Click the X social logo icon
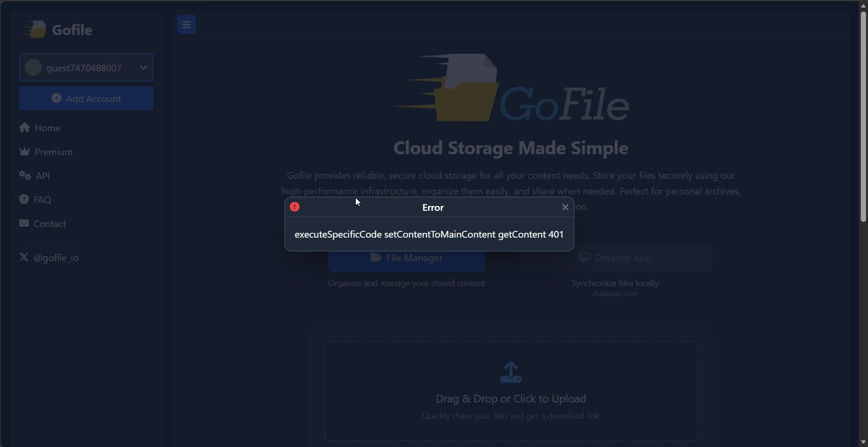The width and height of the screenshot is (868, 447). tap(24, 257)
